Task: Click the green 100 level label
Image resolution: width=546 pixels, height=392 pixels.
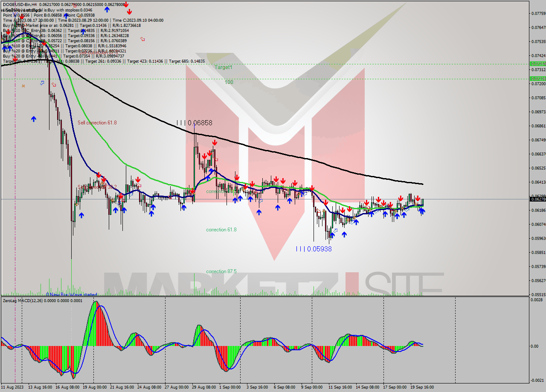Action: click(x=229, y=82)
